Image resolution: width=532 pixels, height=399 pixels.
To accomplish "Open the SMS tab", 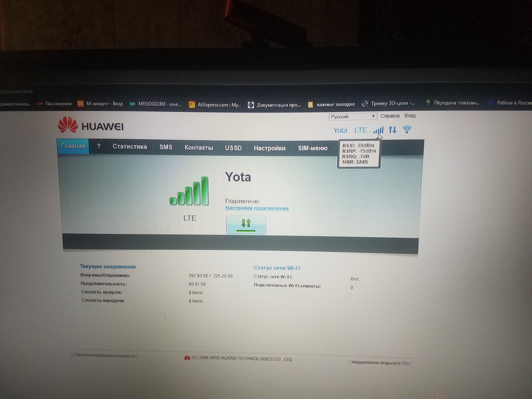I will 166,147.
